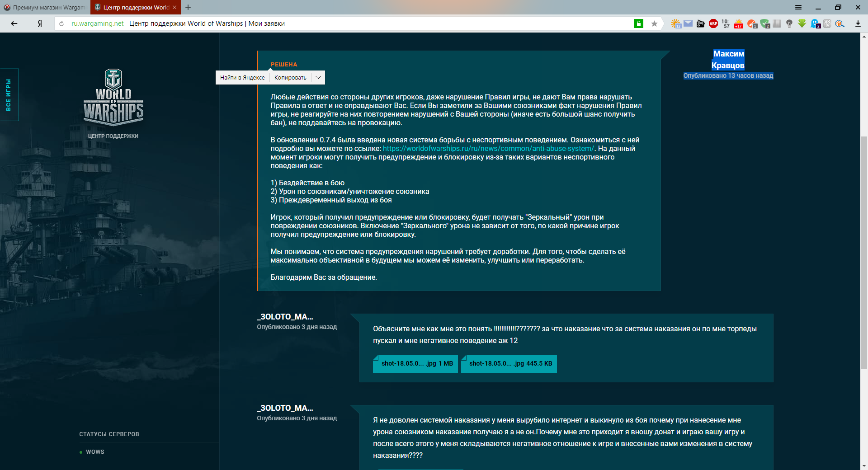The height and width of the screenshot is (470, 868).
Task: Open the green download arrow extension
Action: tap(802, 23)
